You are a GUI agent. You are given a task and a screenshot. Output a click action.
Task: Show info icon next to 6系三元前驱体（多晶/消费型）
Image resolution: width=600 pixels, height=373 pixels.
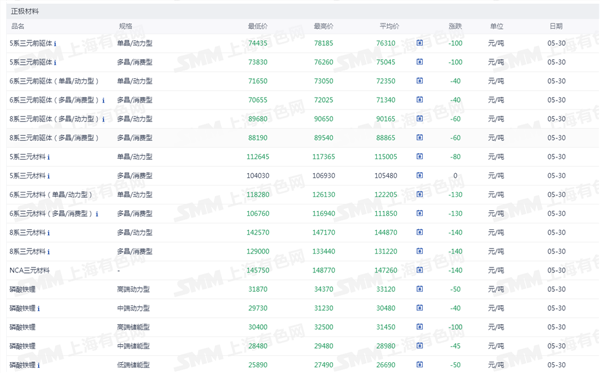[x=103, y=100]
